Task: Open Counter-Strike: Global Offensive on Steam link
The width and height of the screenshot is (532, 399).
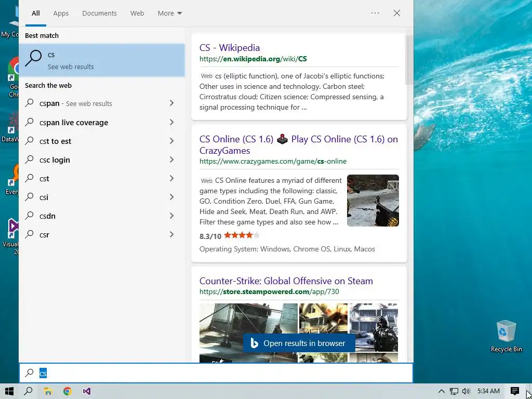Action: tap(286, 281)
